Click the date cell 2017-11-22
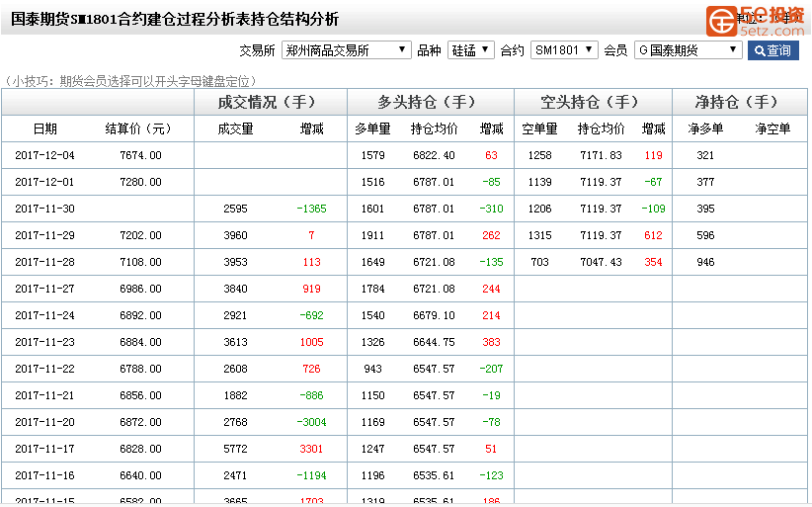 [x=44, y=369]
